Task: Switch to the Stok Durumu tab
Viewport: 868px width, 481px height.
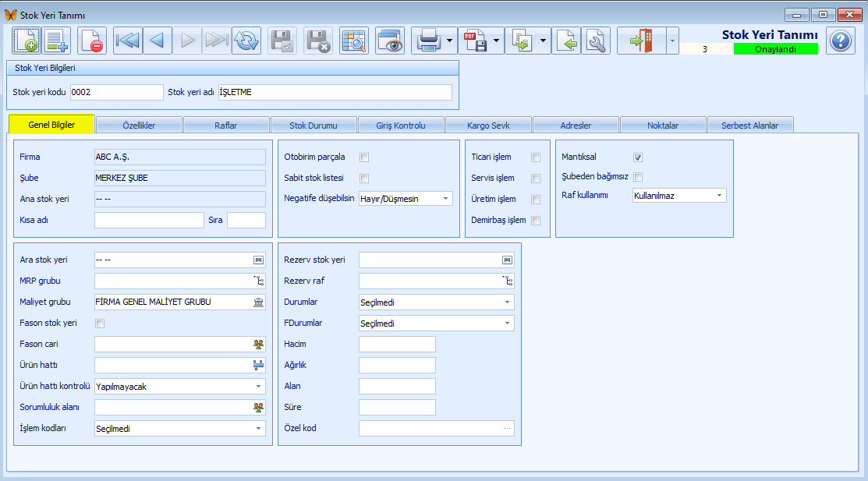Action: click(x=314, y=126)
